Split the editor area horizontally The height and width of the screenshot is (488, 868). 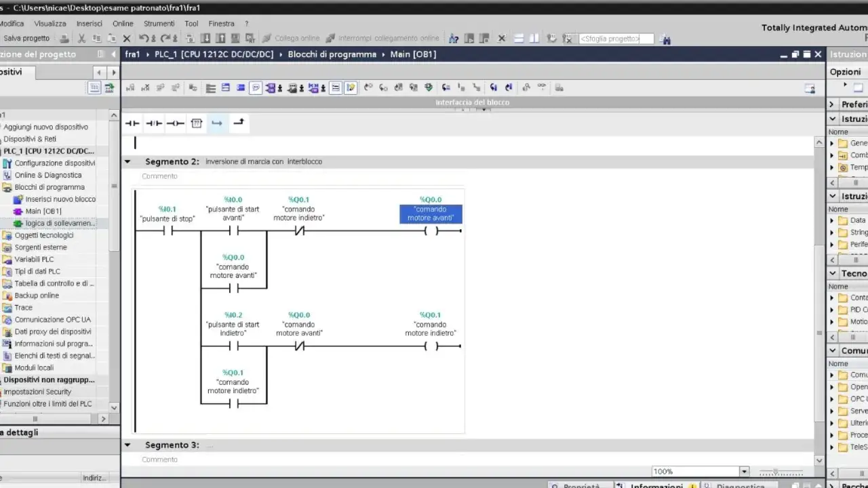click(520, 39)
